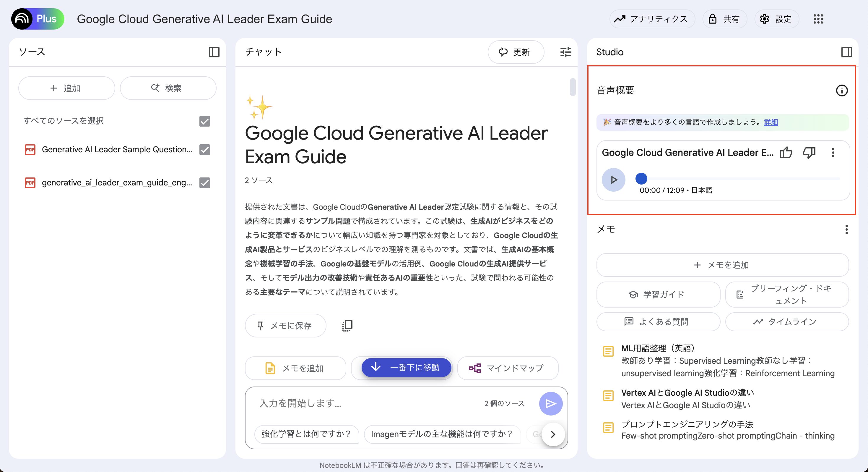Click the note icon beside ML用語整理（英語）
The width and height of the screenshot is (868, 472).
coord(608,352)
